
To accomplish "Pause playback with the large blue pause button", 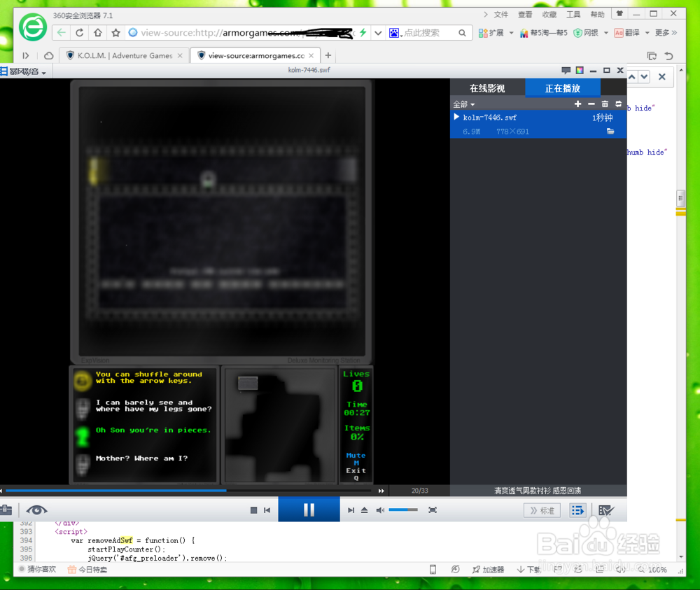I will (x=309, y=510).
